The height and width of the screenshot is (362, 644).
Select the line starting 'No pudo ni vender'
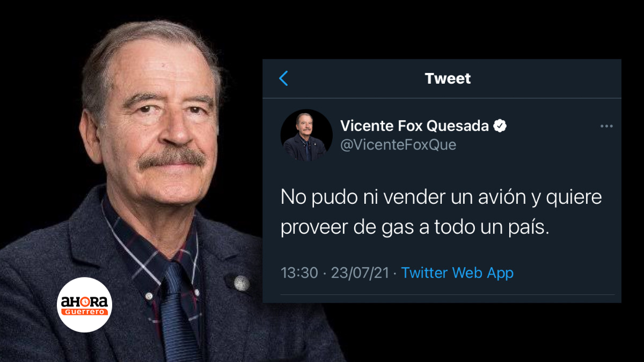pos(441,198)
